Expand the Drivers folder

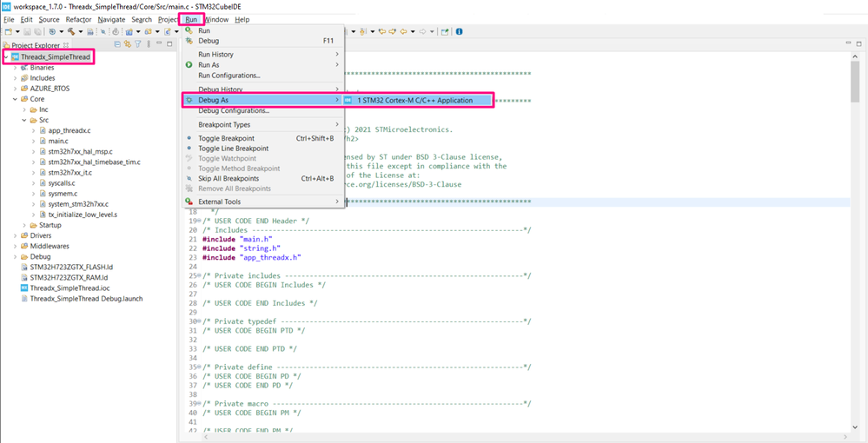coord(15,235)
